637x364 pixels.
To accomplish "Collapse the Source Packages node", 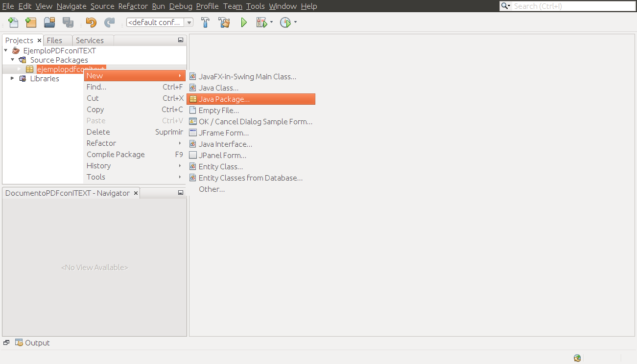I will [12, 60].
